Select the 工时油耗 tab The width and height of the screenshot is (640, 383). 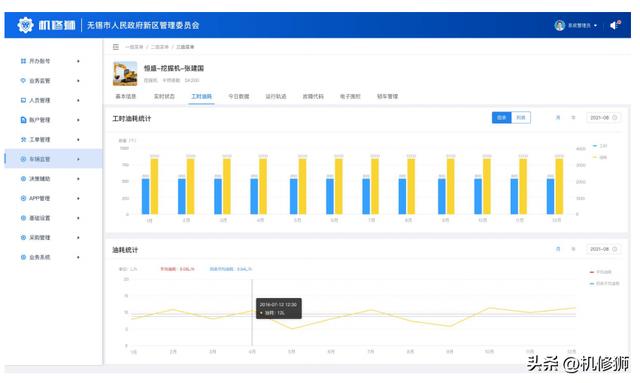(x=202, y=96)
